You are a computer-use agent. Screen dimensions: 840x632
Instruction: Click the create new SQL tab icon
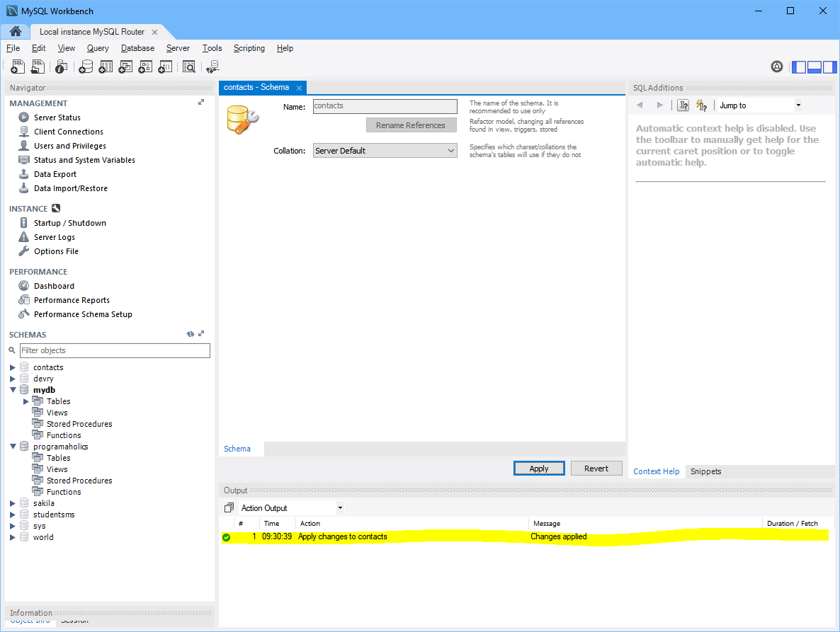(18, 67)
